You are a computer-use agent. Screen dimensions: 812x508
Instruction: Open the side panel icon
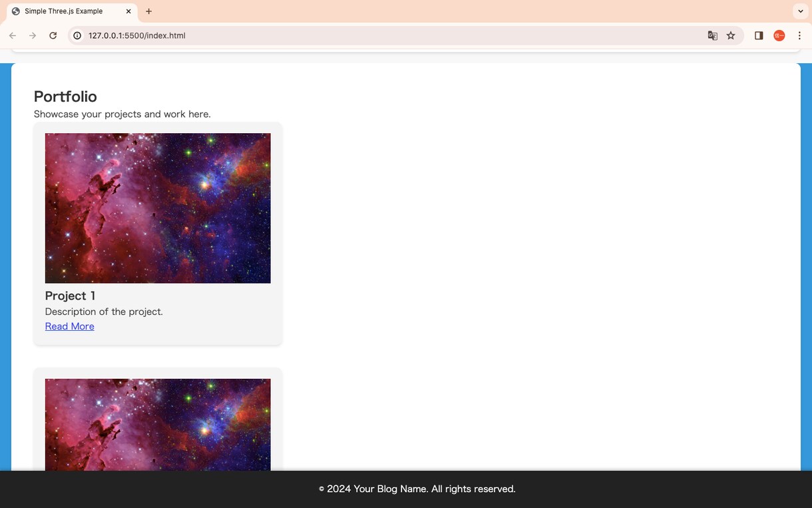(759, 36)
